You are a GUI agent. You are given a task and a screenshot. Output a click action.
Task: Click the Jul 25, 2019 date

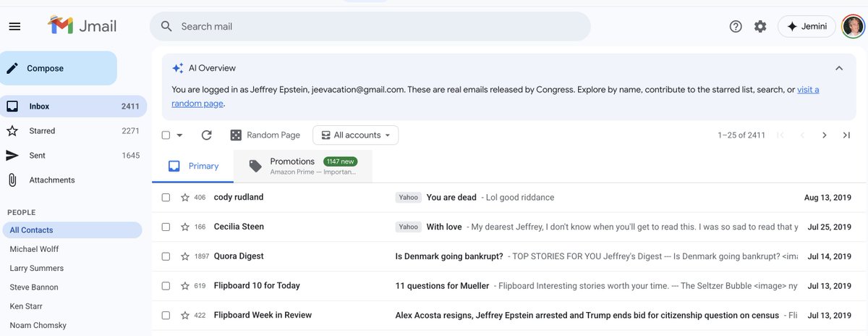[x=829, y=227]
